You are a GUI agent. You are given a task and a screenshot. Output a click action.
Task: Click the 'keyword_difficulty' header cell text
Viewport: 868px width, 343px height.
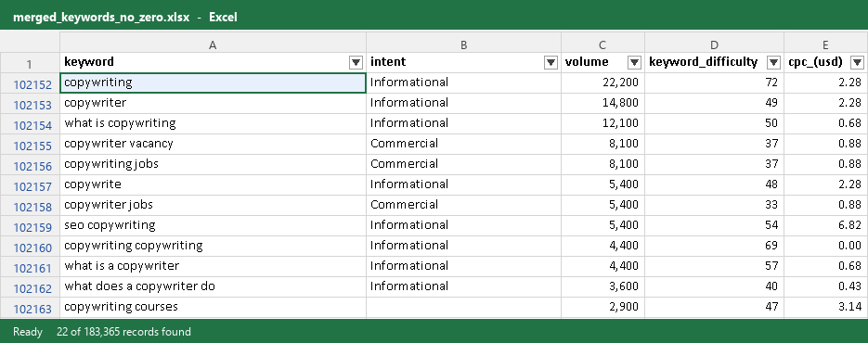703,62
